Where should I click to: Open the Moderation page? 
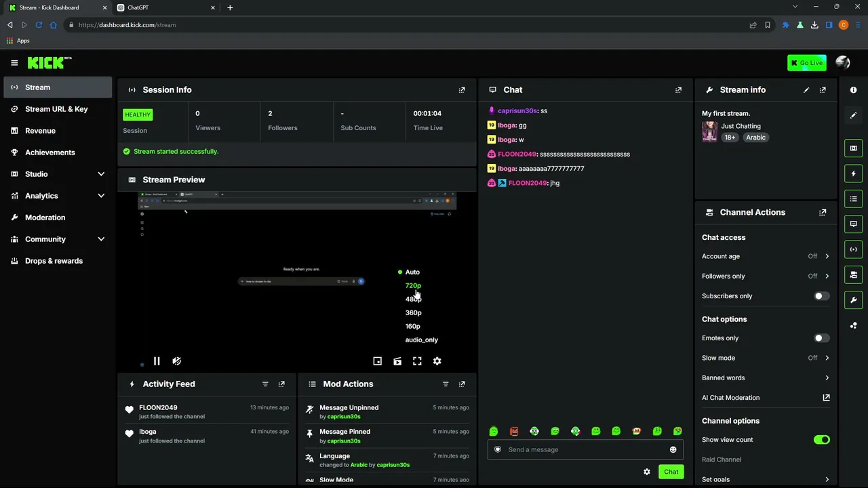coord(58,218)
